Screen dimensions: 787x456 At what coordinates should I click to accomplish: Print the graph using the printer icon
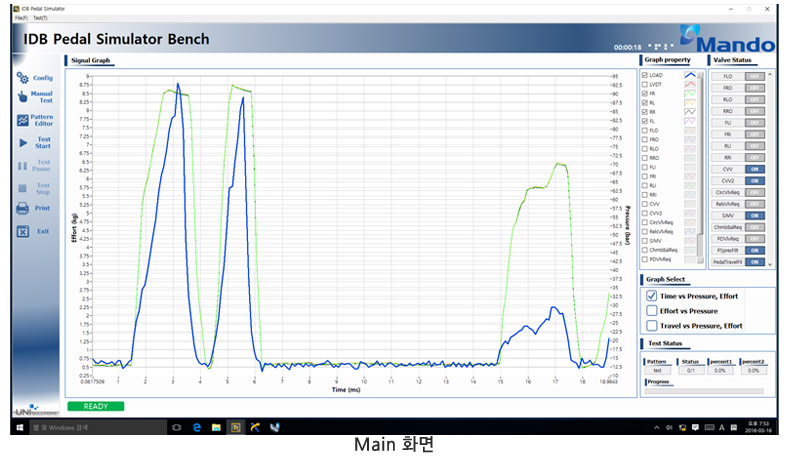point(23,208)
